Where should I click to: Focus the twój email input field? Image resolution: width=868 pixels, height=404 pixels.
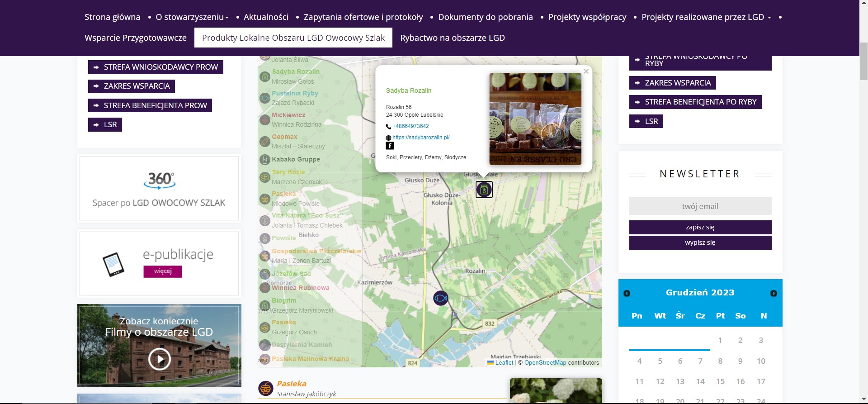[700, 206]
